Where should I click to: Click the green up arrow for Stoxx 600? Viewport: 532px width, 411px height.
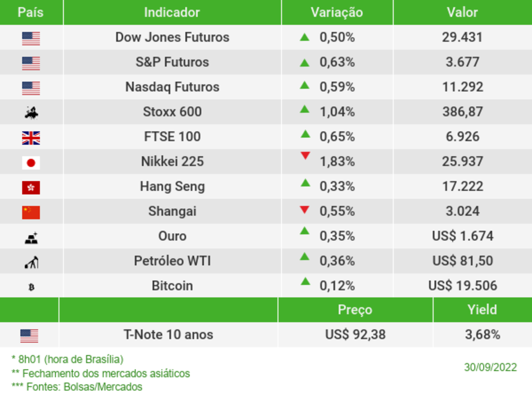(304, 109)
